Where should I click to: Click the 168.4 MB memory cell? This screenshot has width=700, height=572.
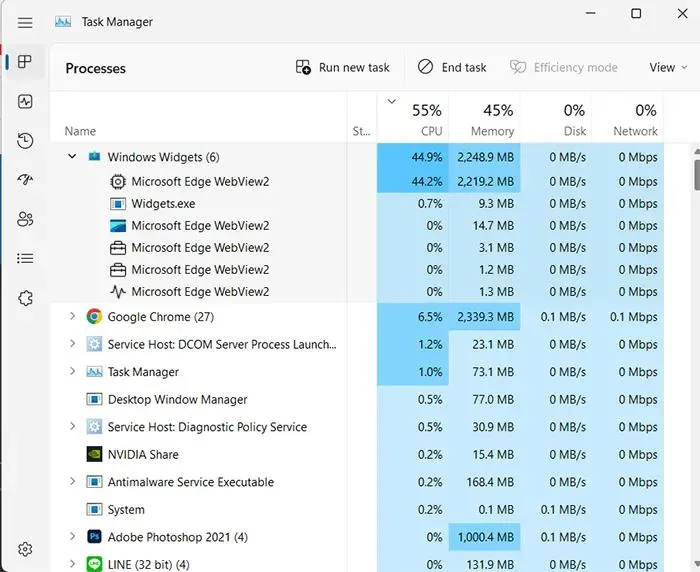(x=485, y=482)
